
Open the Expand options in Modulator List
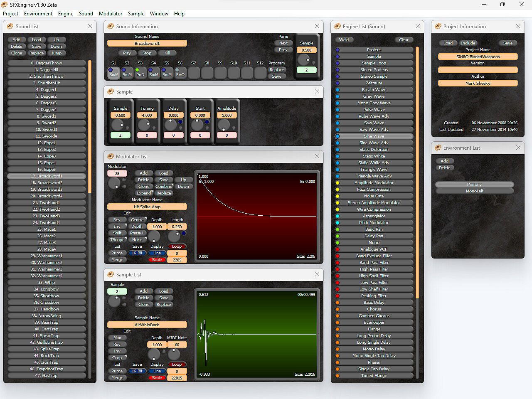(x=144, y=193)
